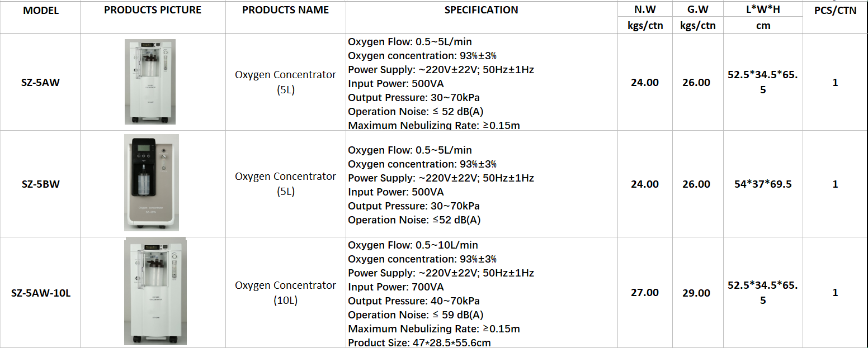868x348 pixels.
Task: Click the N.W header cell
Action: click(645, 9)
